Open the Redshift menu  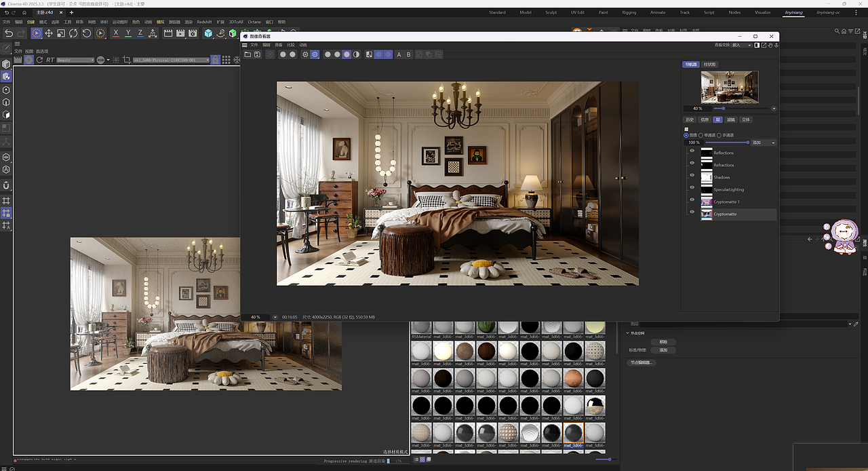tap(204, 22)
